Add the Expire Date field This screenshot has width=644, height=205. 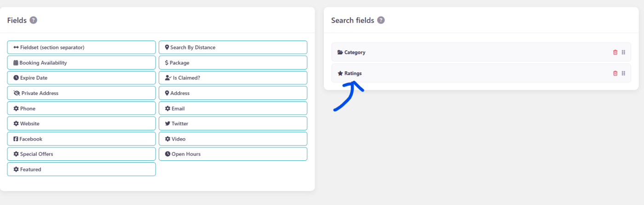pyautogui.click(x=81, y=78)
